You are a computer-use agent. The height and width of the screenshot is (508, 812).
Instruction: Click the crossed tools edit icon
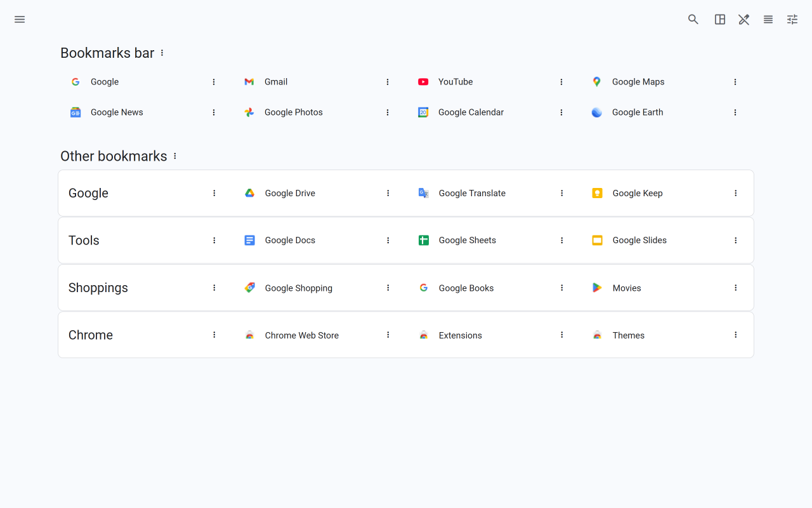tap(744, 20)
